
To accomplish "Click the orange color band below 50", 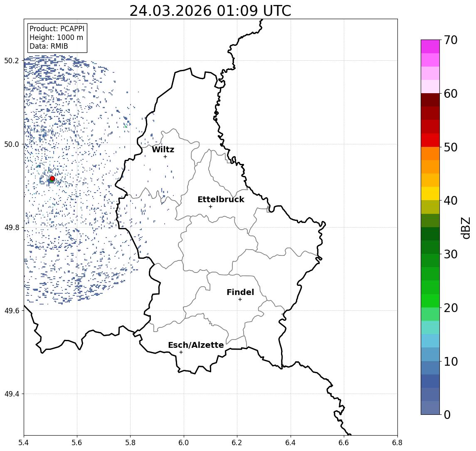I will tap(430, 154).
